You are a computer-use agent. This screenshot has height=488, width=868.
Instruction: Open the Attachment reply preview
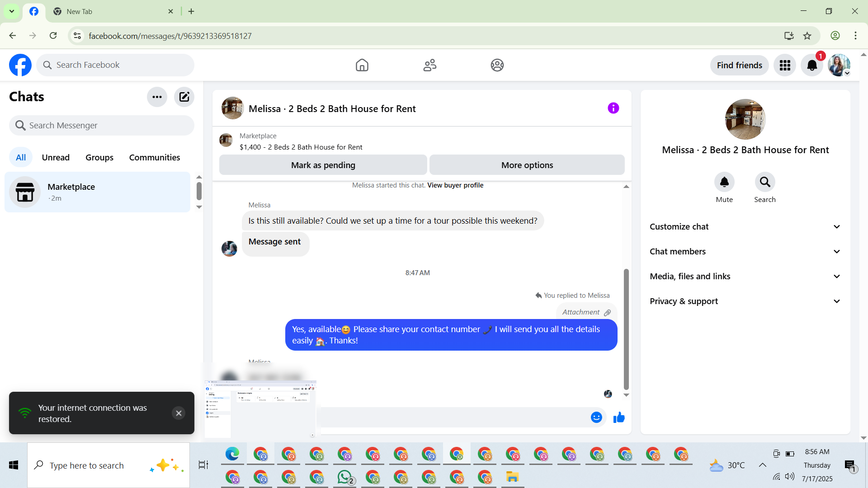pyautogui.click(x=586, y=312)
